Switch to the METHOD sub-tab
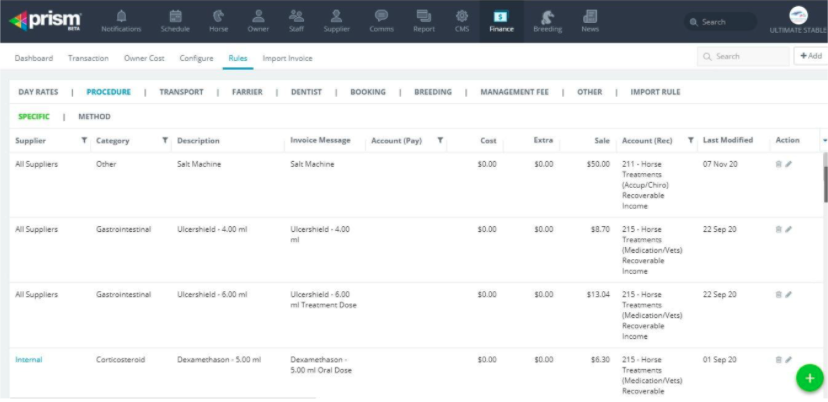Screen dimensions: 828x402 click(94, 116)
